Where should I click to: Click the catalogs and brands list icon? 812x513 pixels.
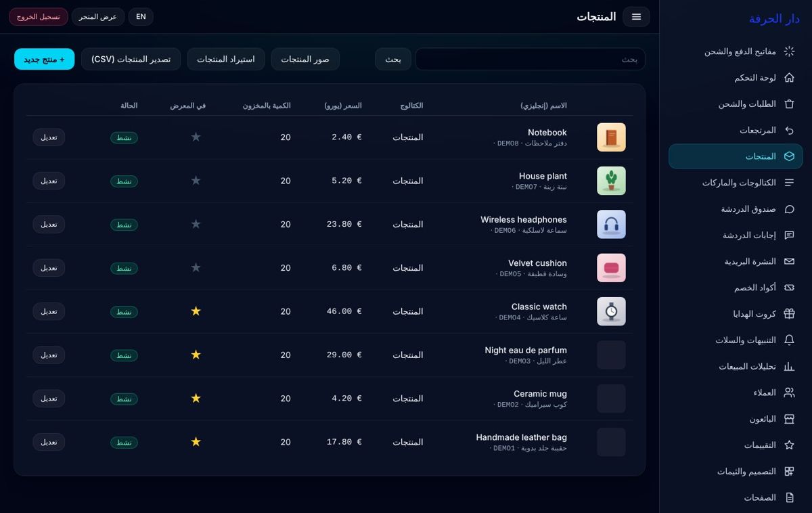point(789,183)
